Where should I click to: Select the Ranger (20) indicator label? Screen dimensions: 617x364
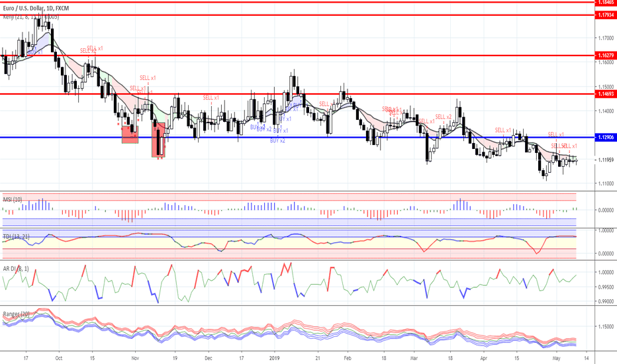click(x=16, y=314)
